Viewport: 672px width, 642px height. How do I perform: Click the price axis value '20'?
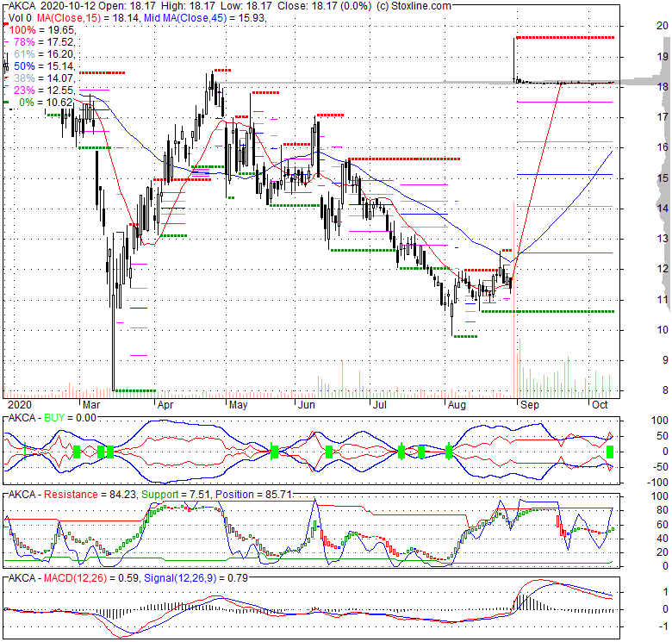click(663, 26)
